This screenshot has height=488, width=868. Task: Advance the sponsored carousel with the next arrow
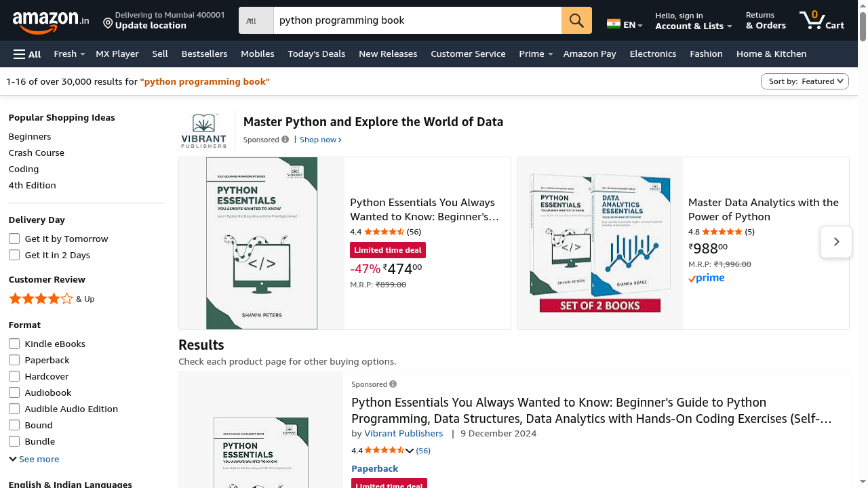pyautogui.click(x=836, y=242)
